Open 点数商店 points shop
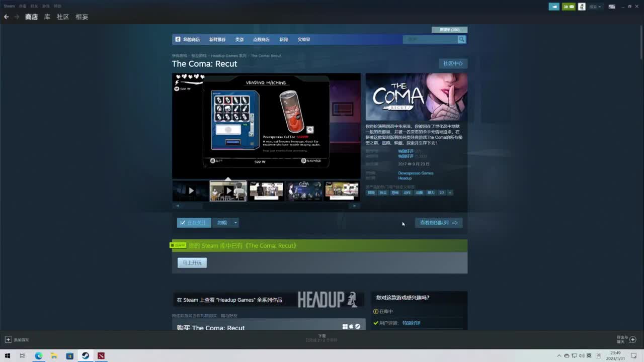644x362 pixels. pos(261,40)
